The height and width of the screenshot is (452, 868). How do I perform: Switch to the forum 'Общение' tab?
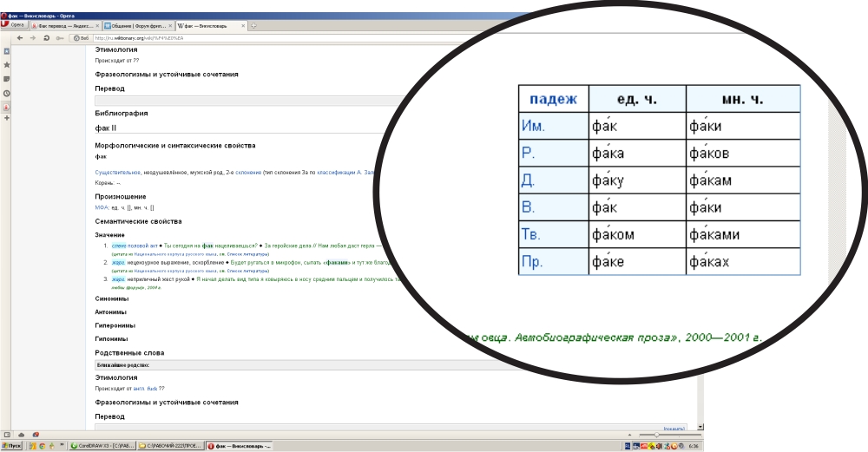(138, 26)
